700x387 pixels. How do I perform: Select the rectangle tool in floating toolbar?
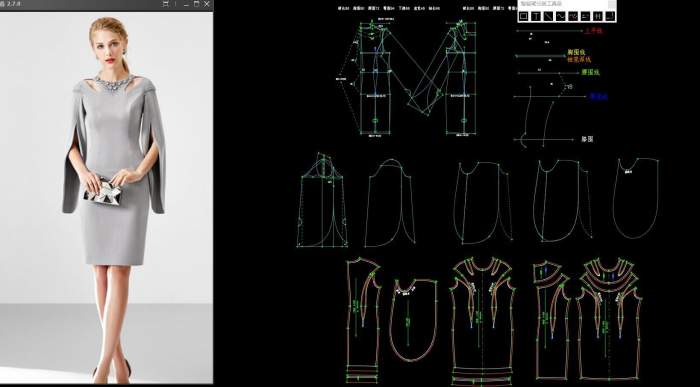[523, 17]
